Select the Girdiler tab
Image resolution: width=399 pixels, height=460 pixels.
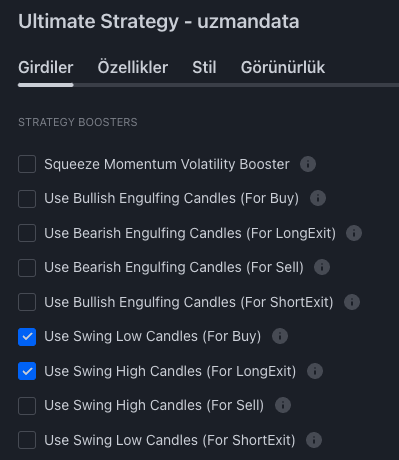tap(46, 67)
